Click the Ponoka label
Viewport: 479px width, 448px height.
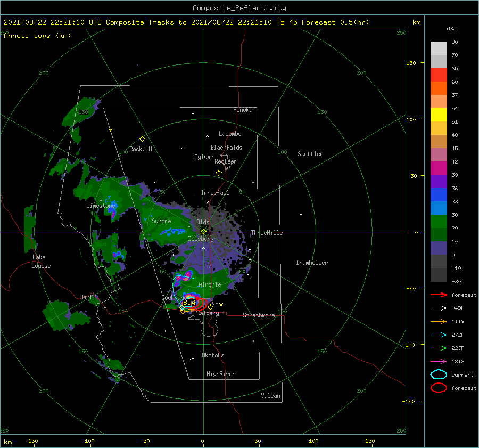coord(243,110)
